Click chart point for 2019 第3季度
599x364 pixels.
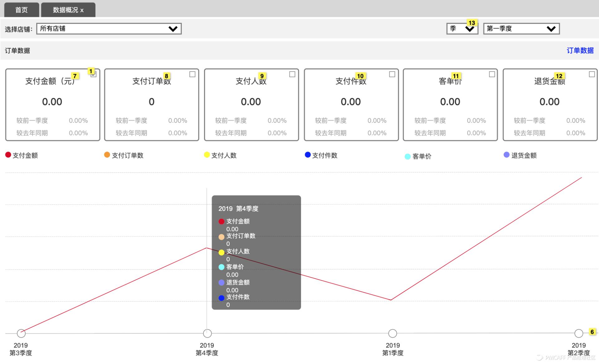[21, 333]
